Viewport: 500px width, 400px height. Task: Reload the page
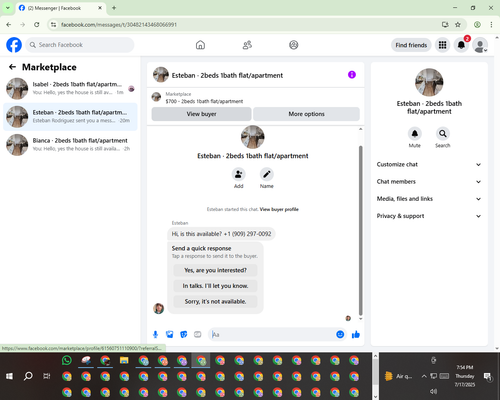[x=37, y=25]
